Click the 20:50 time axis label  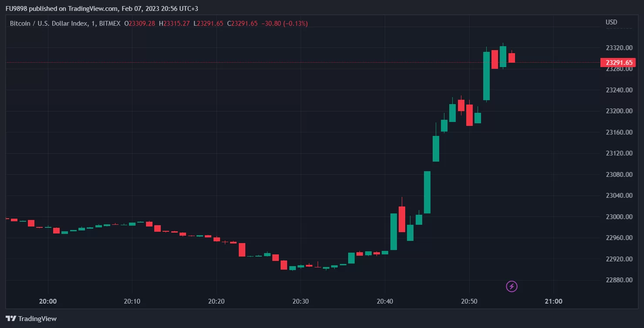pyautogui.click(x=469, y=301)
